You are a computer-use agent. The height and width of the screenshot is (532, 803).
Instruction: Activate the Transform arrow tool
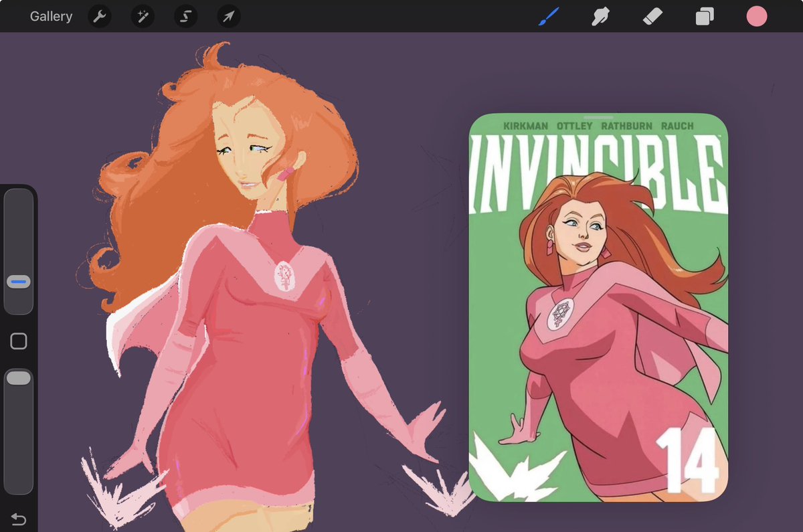[229, 16]
